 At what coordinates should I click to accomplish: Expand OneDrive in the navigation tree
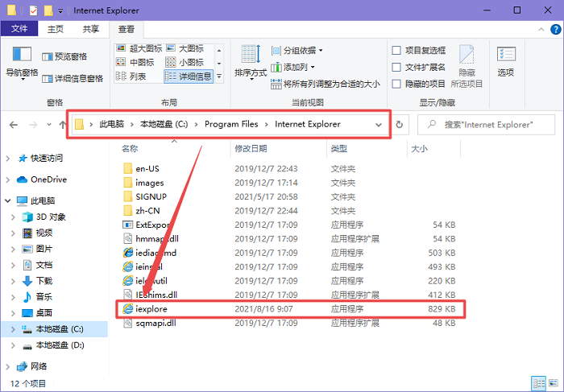(8, 179)
